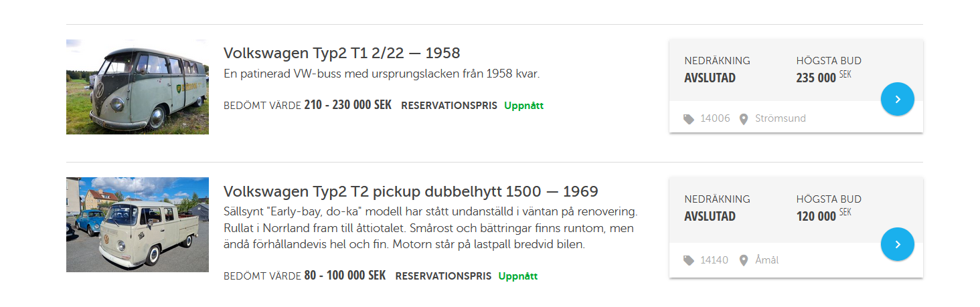
Task: Click the tag icon beside lot 14140
Action: point(689,260)
